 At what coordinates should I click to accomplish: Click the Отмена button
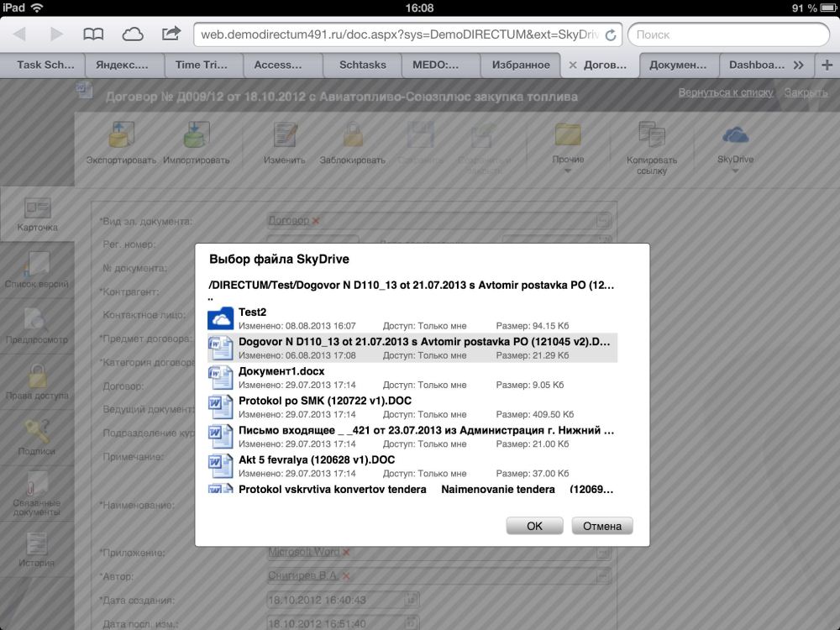(602, 526)
